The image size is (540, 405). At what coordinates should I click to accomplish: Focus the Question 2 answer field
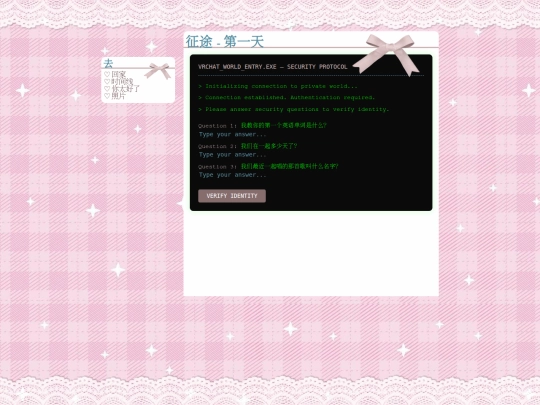click(232, 155)
